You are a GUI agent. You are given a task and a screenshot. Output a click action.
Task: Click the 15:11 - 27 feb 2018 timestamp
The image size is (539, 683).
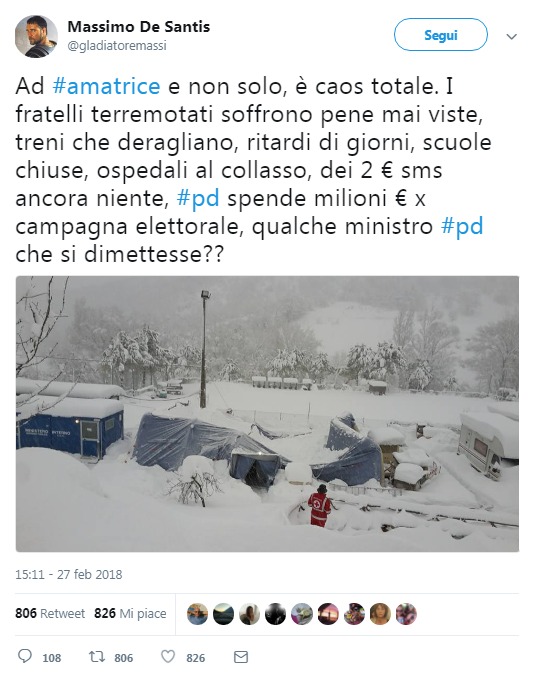pyautogui.click(x=69, y=575)
